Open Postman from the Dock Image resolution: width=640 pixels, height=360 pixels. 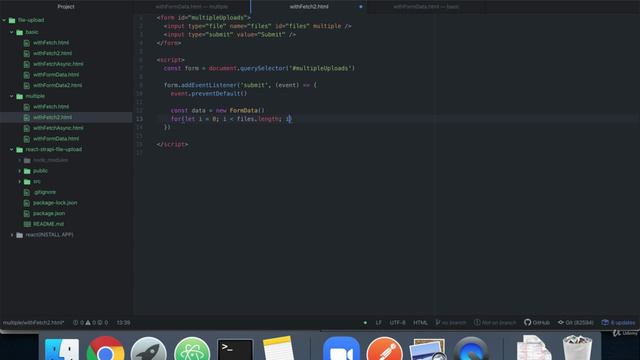[x=384, y=349]
